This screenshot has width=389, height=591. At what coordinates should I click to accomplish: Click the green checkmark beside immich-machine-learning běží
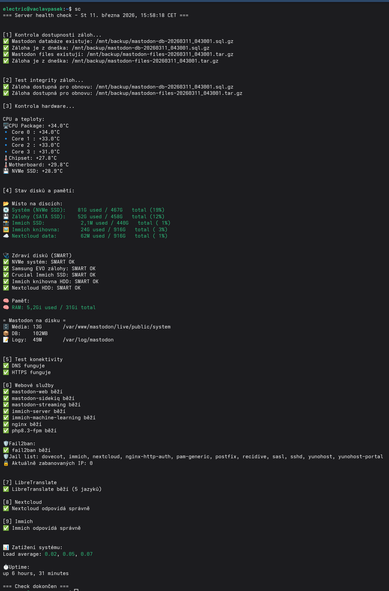coord(6,418)
